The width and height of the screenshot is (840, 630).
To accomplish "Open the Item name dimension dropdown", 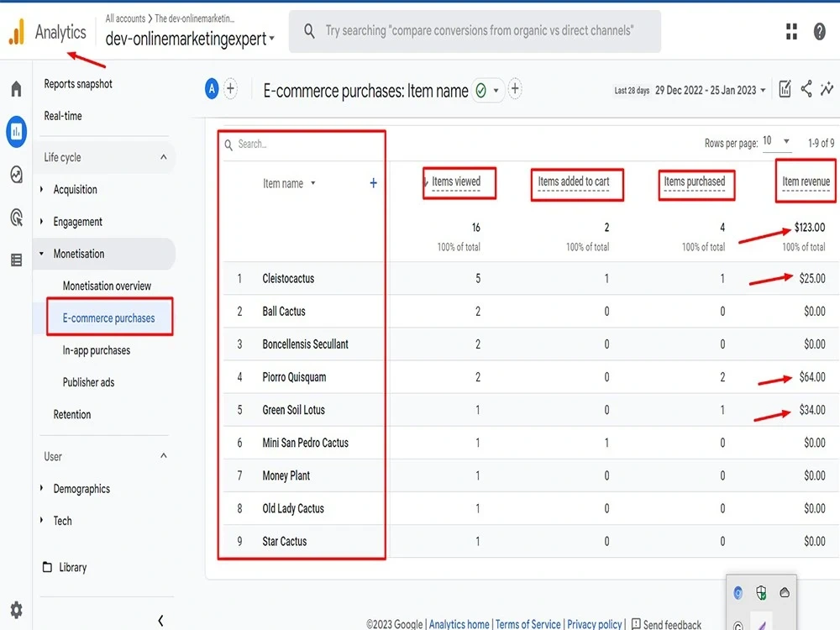I will (289, 183).
